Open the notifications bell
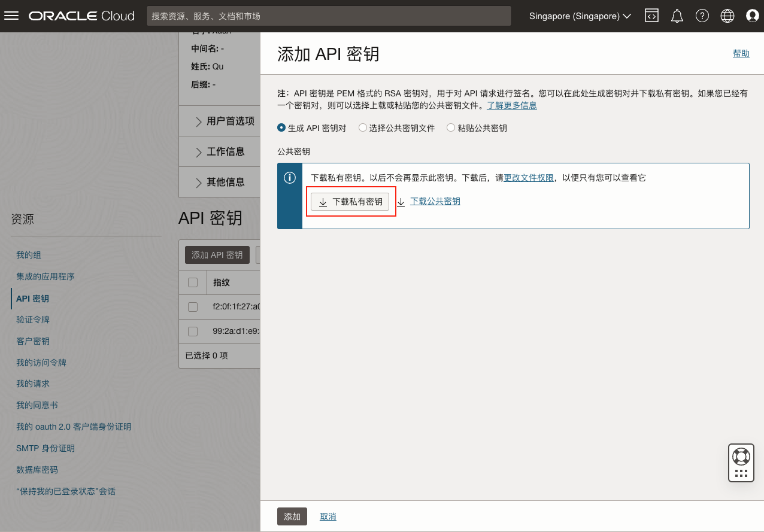This screenshot has width=764, height=532. (677, 16)
